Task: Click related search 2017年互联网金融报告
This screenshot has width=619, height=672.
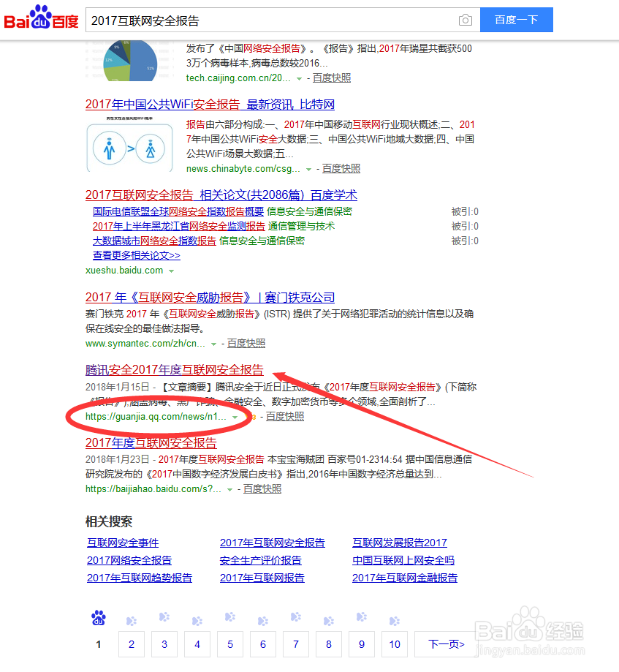Action: [405, 578]
